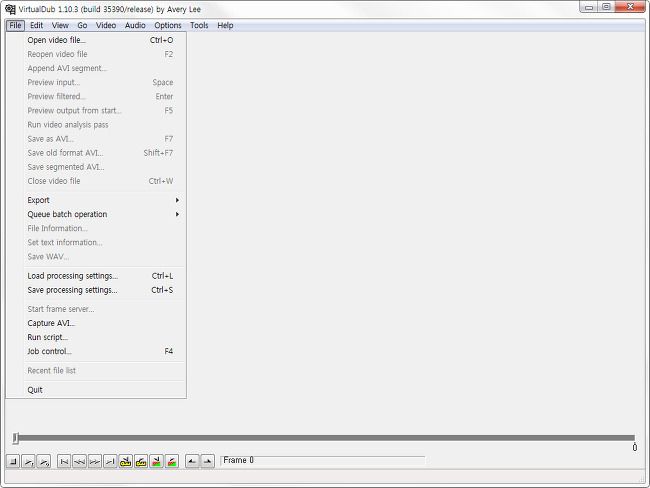650x488 pixels.
Task: Maximize the VirtualDub window
Action: [606, 7]
